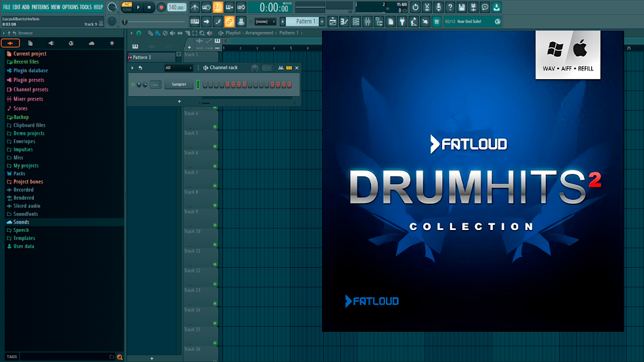Screen dimensions: 644x362
Task: Open the piano roll view icon
Action: click(x=344, y=22)
